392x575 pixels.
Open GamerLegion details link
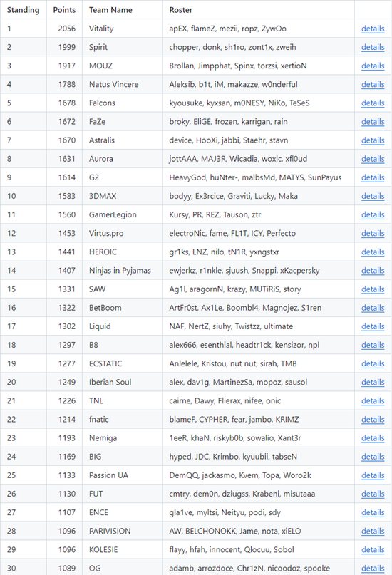coord(373,215)
